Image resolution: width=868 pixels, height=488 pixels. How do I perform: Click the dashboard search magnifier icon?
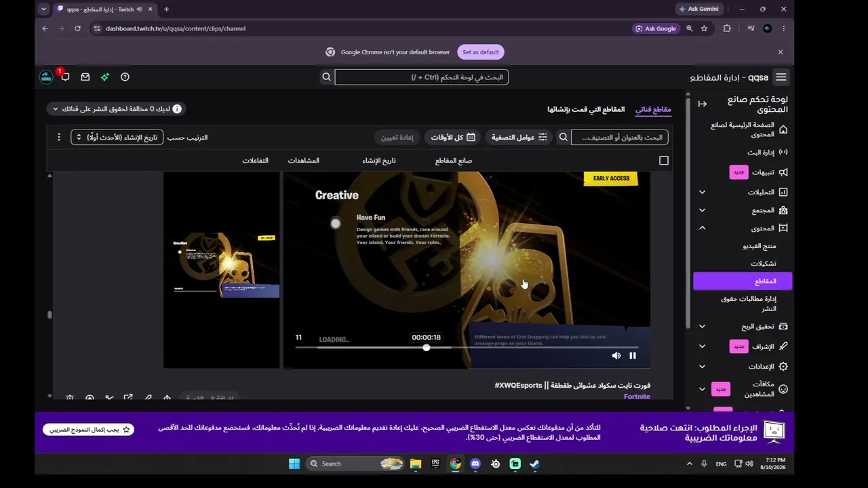pos(326,77)
